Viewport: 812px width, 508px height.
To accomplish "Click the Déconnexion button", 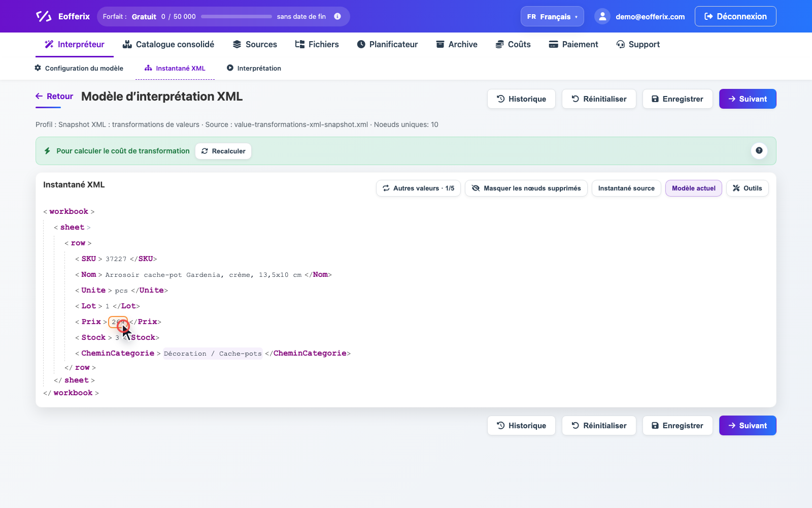I will [x=735, y=16].
